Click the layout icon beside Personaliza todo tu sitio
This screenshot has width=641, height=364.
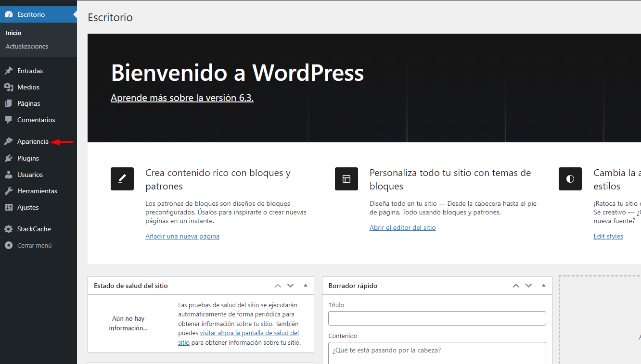click(346, 179)
